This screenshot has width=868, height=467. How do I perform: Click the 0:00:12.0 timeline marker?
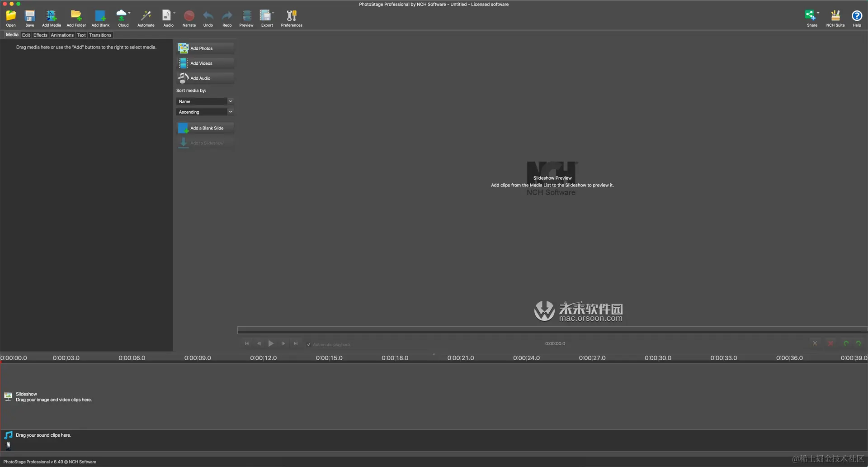pyautogui.click(x=263, y=358)
